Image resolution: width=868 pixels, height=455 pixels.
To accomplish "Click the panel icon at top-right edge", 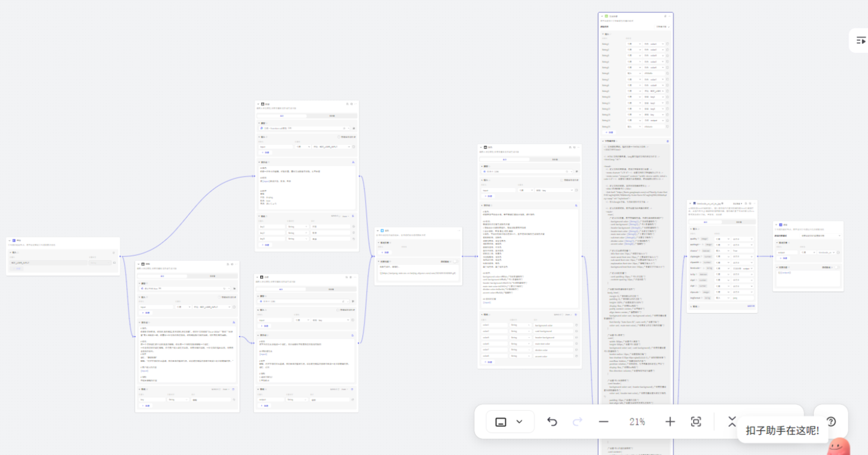I will coord(861,40).
